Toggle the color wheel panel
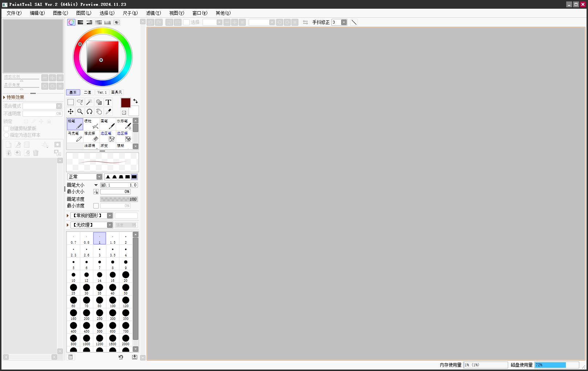Image resolution: width=588 pixels, height=371 pixels. tap(71, 22)
